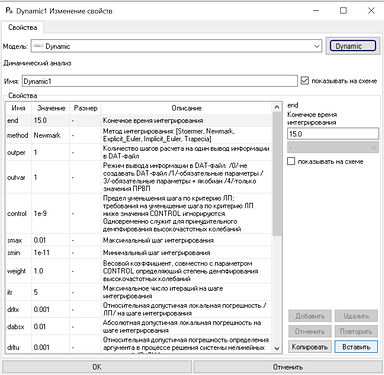Select the itr property row
This screenshot has height=375, width=384.
pos(139,292)
